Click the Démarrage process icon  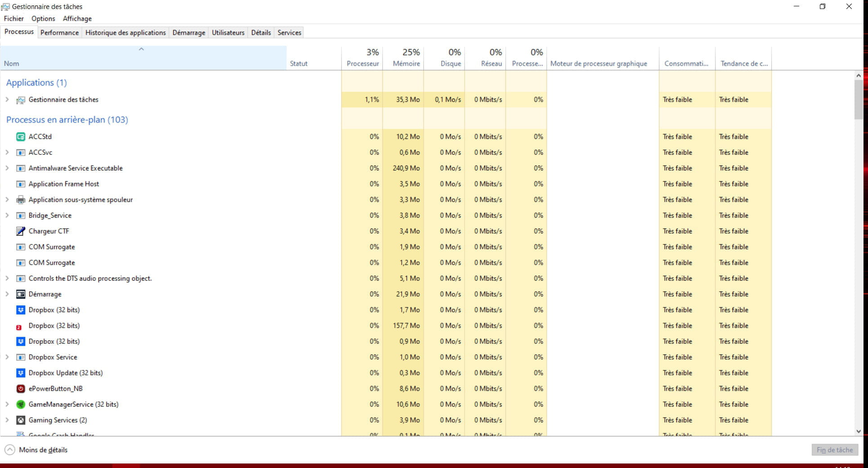21,294
